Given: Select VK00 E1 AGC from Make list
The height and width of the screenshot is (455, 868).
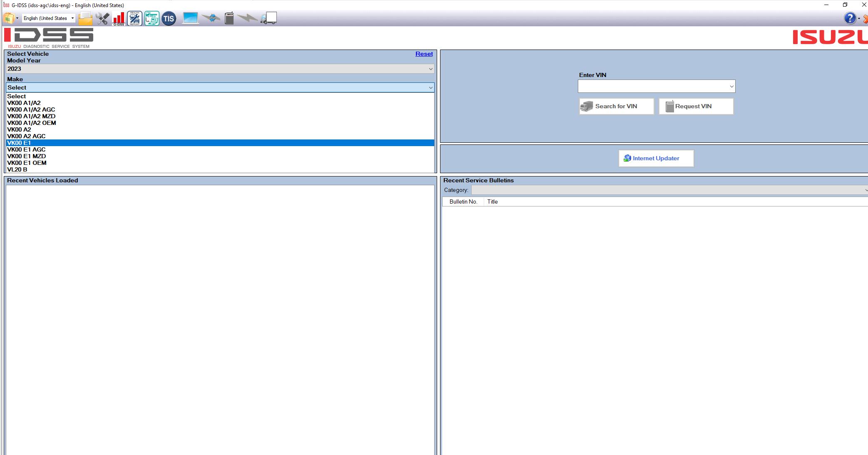Looking at the screenshot, I should pos(26,149).
